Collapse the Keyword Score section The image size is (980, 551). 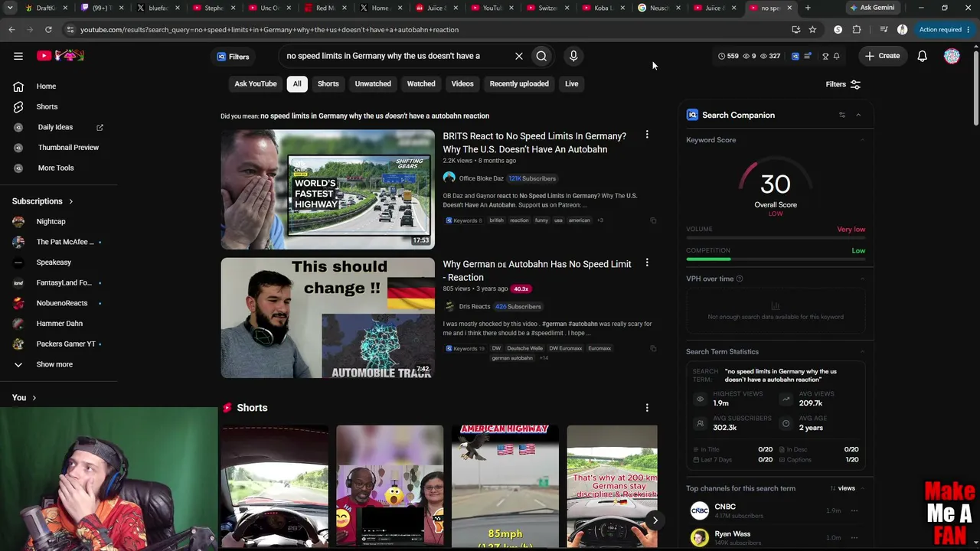pyautogui.click(x=862, y=140)
